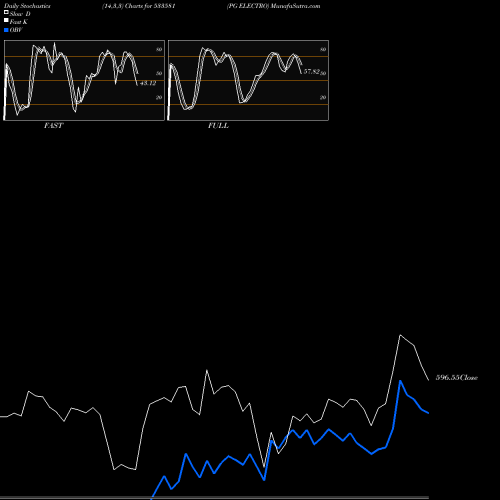Click the 80 axis label on FAST chart

(x=159, y=49)
